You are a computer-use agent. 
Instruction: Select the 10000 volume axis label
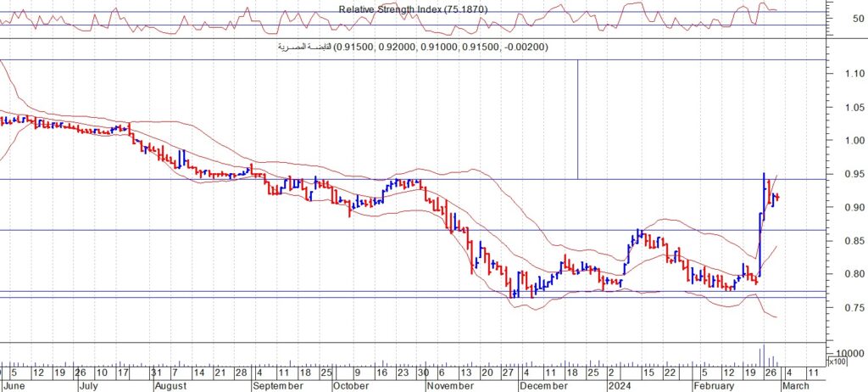click(x=850, y=353)
